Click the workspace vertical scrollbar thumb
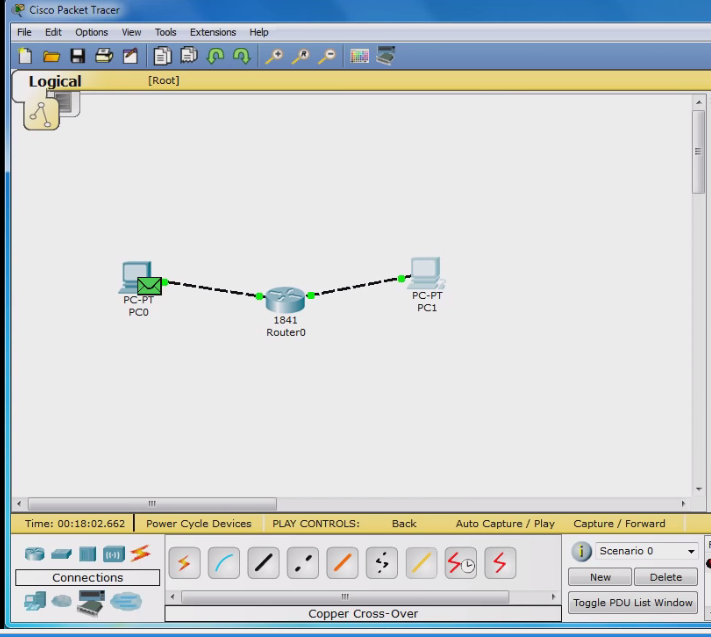Viewport: 711px width, 637px height. (x=698, y=151)
